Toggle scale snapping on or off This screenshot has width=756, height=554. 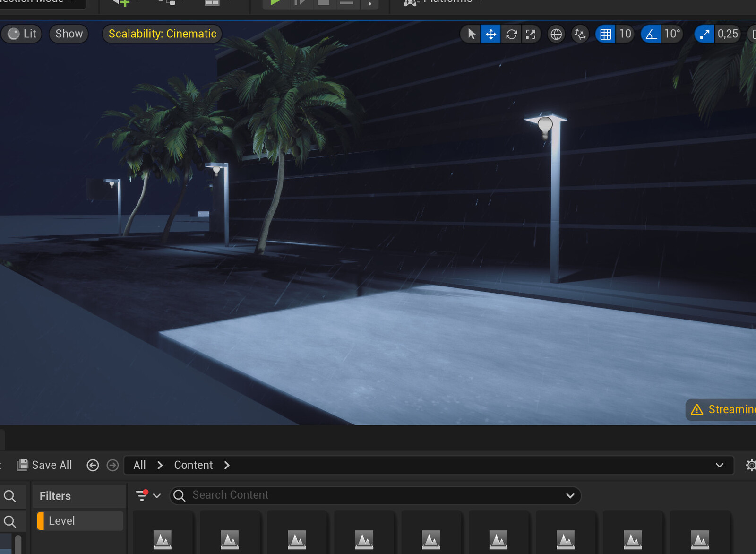click(x=704, y=34)
